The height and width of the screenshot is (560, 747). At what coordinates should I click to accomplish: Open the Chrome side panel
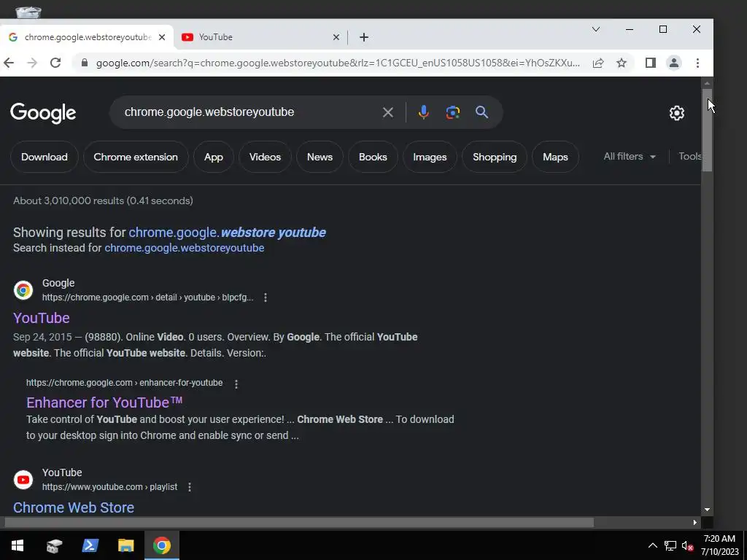click(650, 63)
